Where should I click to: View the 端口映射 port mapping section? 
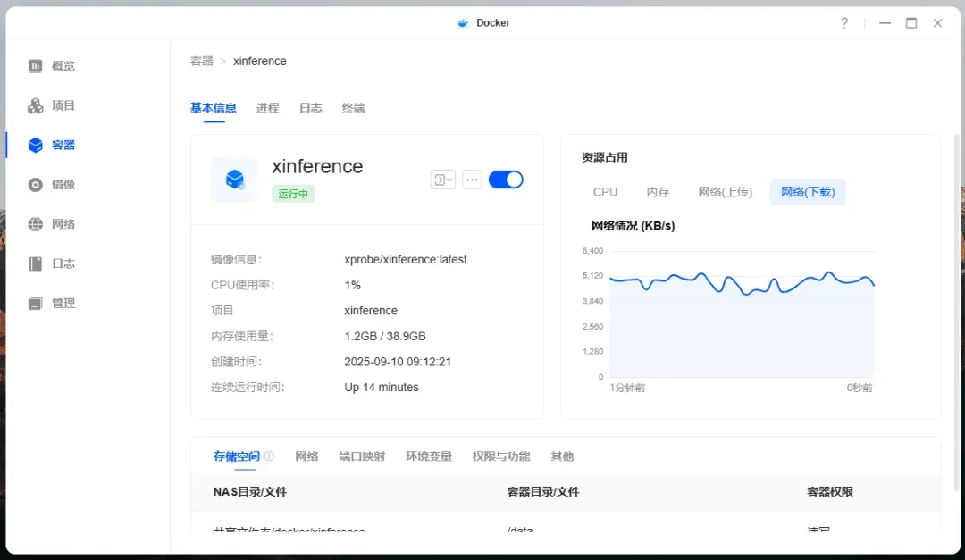point(362,456)
